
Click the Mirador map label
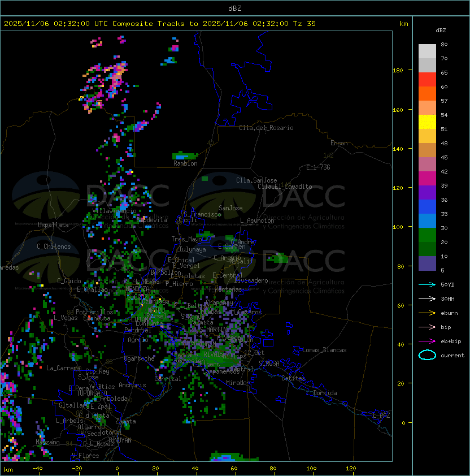(x=238, y=383)
